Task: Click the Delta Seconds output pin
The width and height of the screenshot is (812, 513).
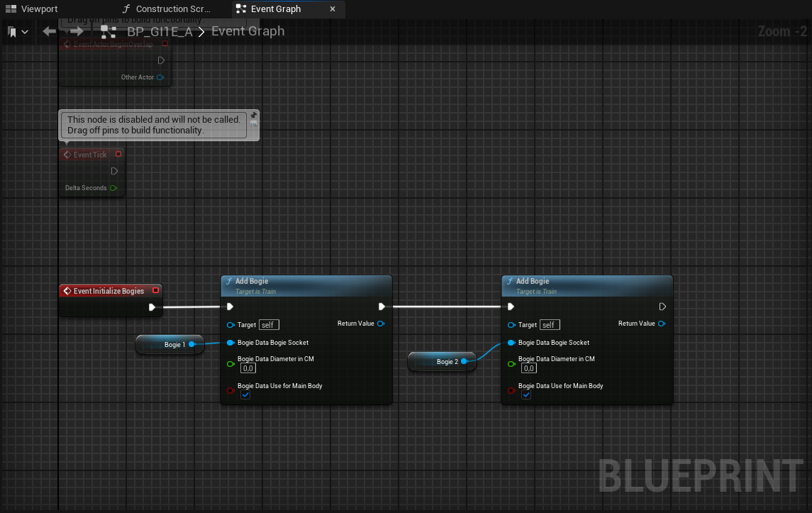Action: point(113,188)
